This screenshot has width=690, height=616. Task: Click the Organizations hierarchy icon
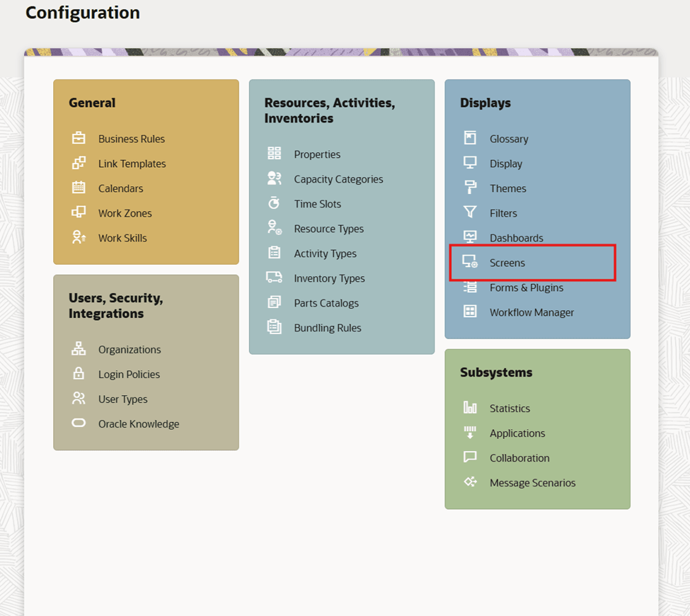pos(78,349)
